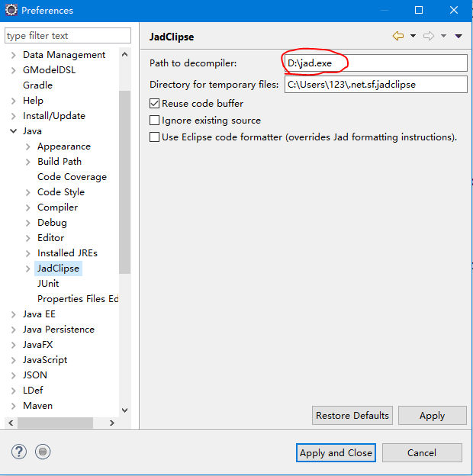This screenshot has width=473, height=476.
Task: Open the back history dropdown arrow
Action: click(x=413, y=36)
